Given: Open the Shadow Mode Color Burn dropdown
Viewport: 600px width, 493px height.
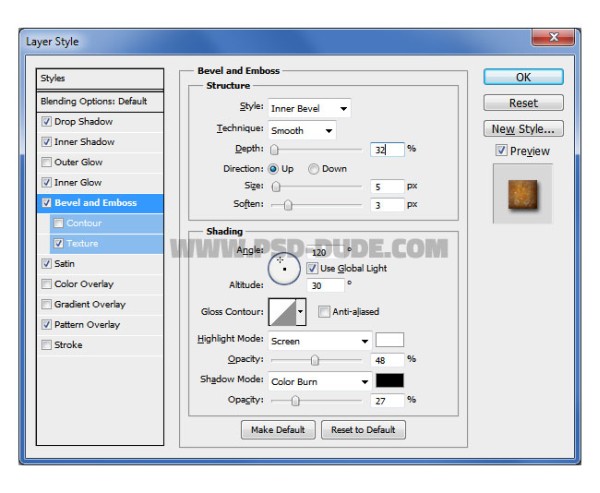Looking at the screenshot, I should tap(320, 382).
